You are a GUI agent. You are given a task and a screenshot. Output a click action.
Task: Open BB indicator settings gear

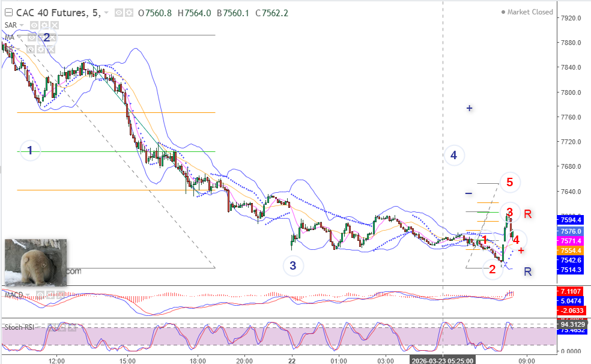41,49
